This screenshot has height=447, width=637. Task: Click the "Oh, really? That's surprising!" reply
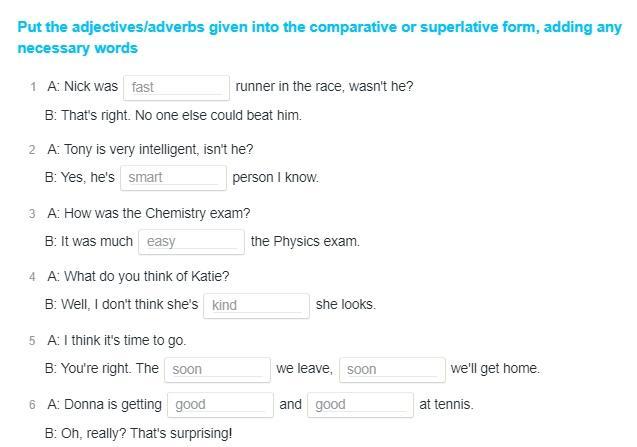tap(138, 433)
